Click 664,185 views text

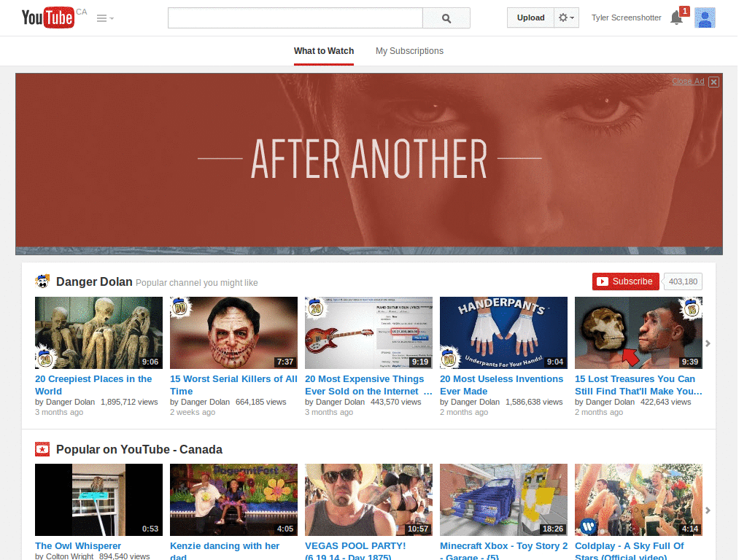[261, 402]
